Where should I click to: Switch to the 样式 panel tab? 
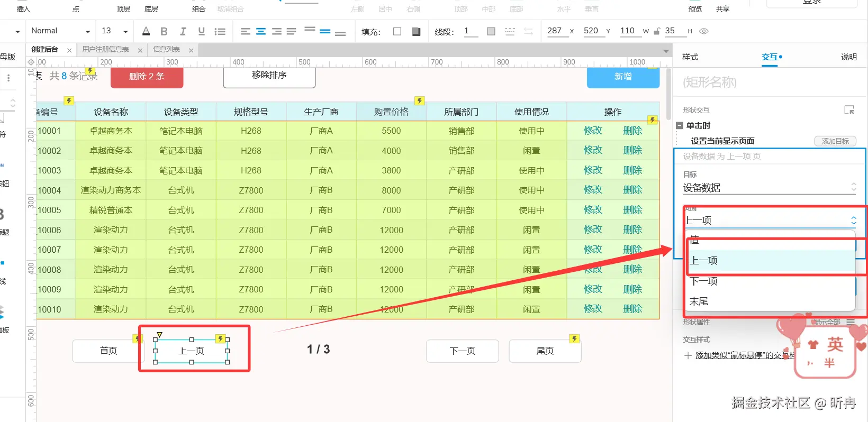[x=690, y=57]
